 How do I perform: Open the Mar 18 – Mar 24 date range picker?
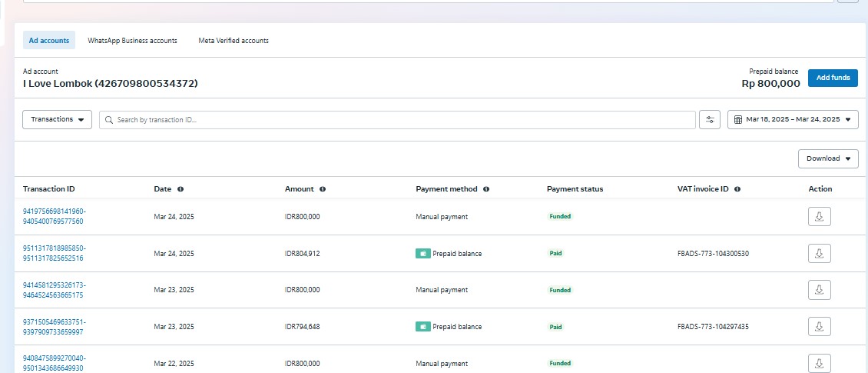coord(793,120)
